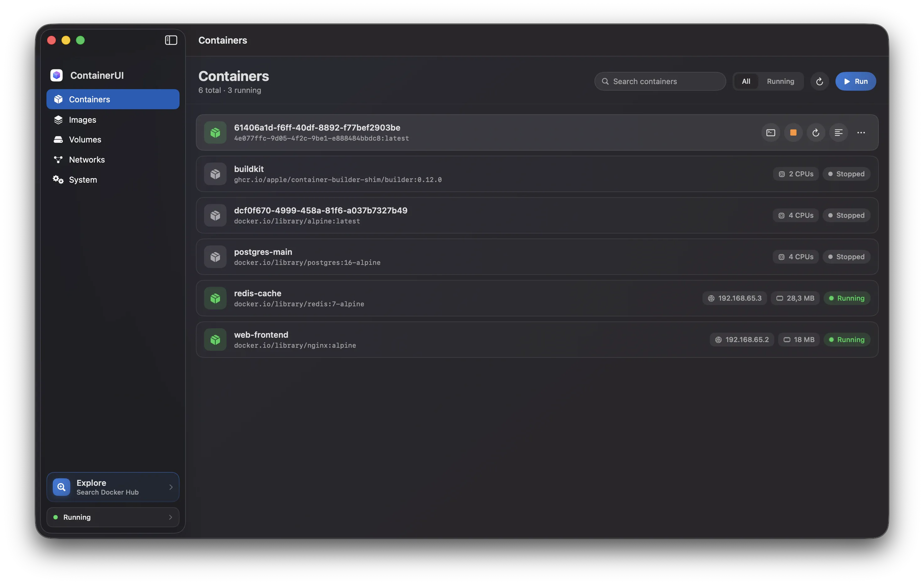Click the docker.io/library/alpine:latest image text
The height and width of the screenshot is (585, 924).
pos(297,221)
